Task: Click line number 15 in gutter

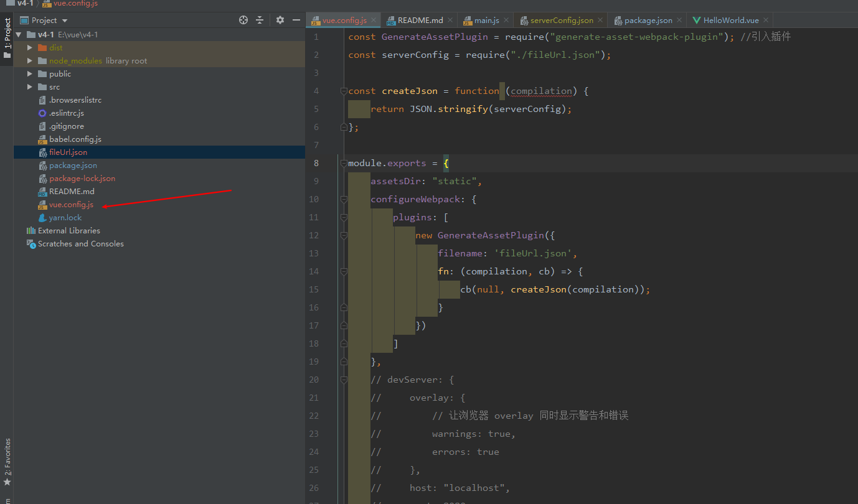Action: click(x=313, y=289)
